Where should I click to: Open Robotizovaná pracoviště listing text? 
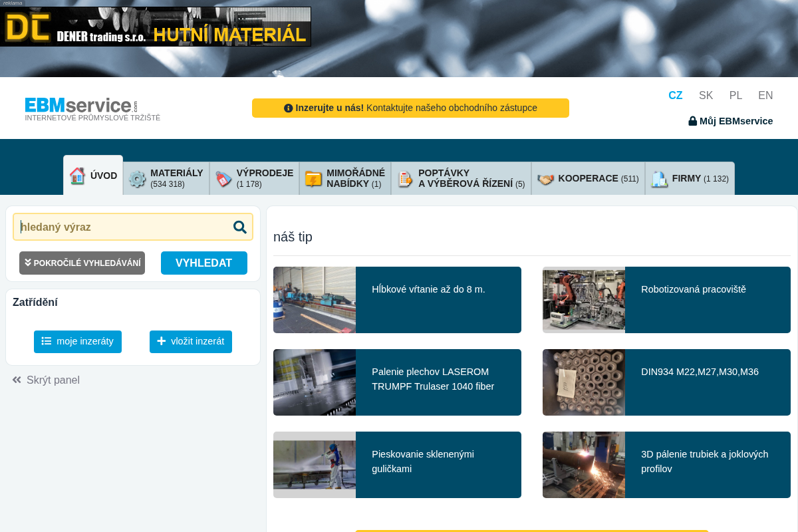tap(694, 289)
